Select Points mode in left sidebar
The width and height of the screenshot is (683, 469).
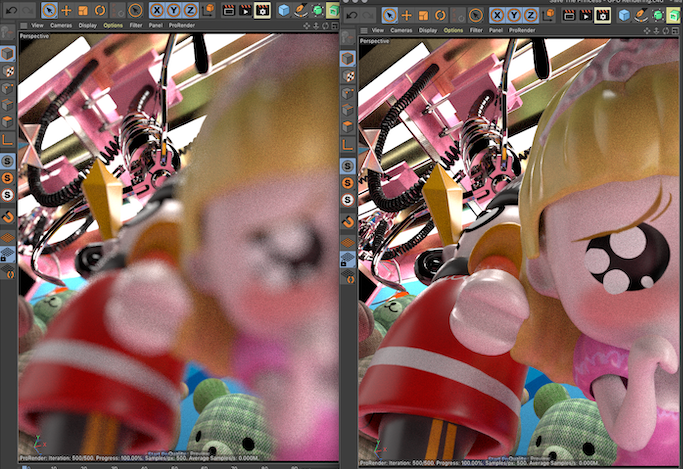7,88
